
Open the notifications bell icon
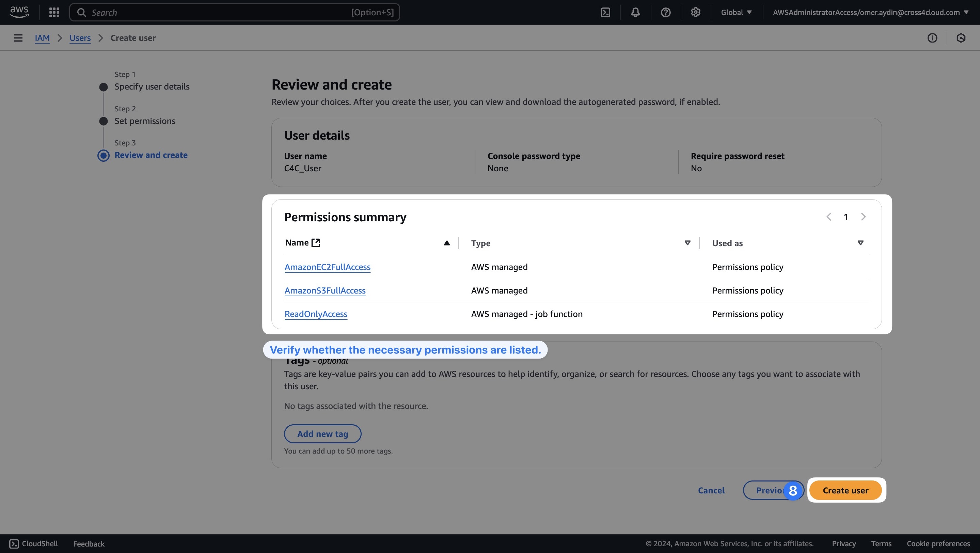(635, 12)
